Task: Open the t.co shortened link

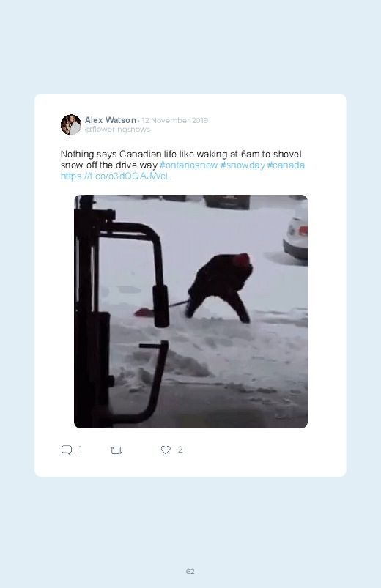Action: pyautogui.click(x=116, y=176)
